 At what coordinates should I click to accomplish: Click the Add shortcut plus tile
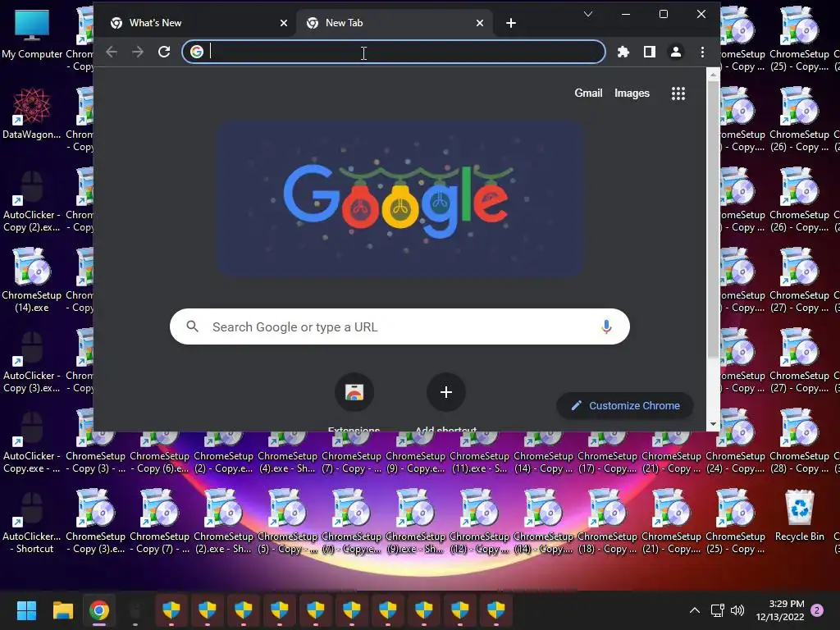[x=445, y=392]
